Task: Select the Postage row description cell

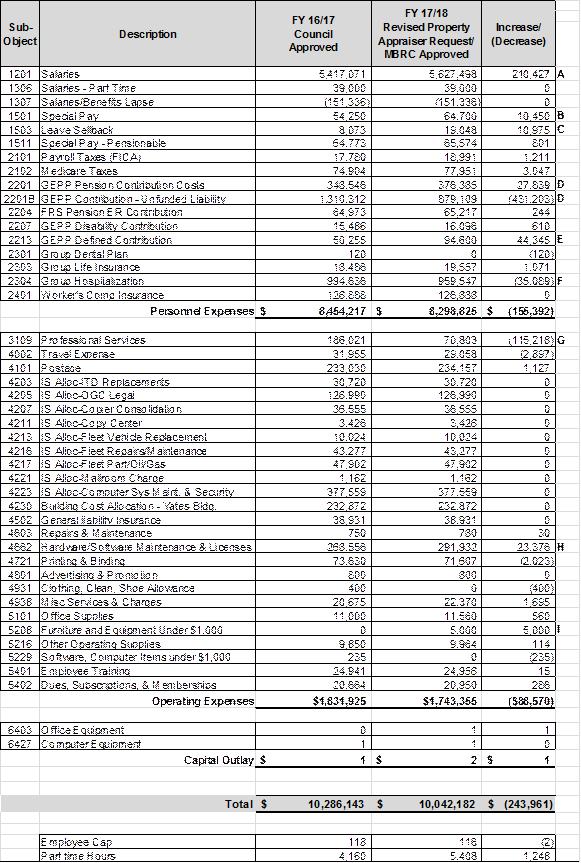Action: [147, 368]
